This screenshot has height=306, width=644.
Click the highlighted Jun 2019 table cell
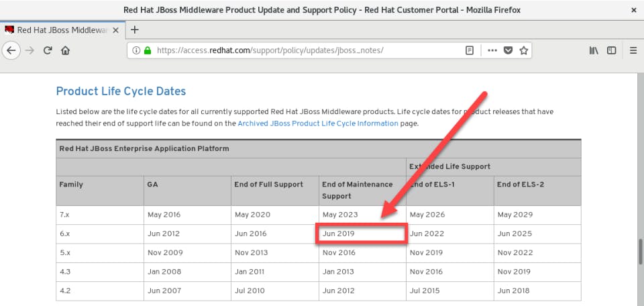[x=362, y=234]
